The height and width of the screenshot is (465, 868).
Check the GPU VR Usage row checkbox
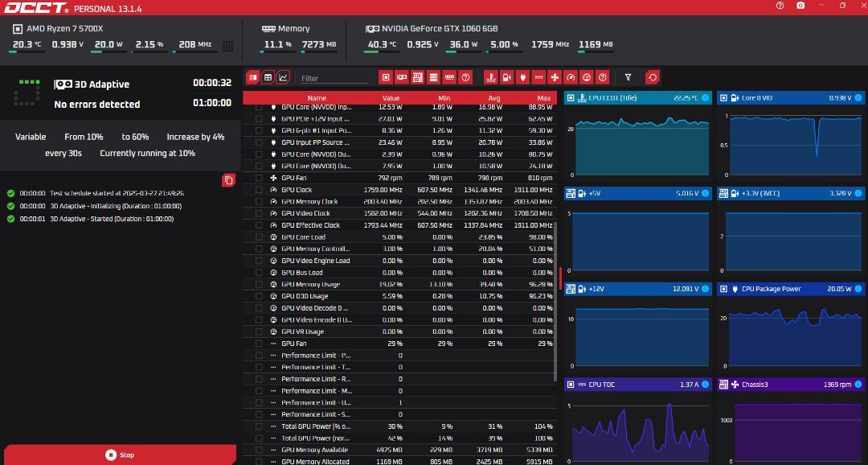[259, 331]
